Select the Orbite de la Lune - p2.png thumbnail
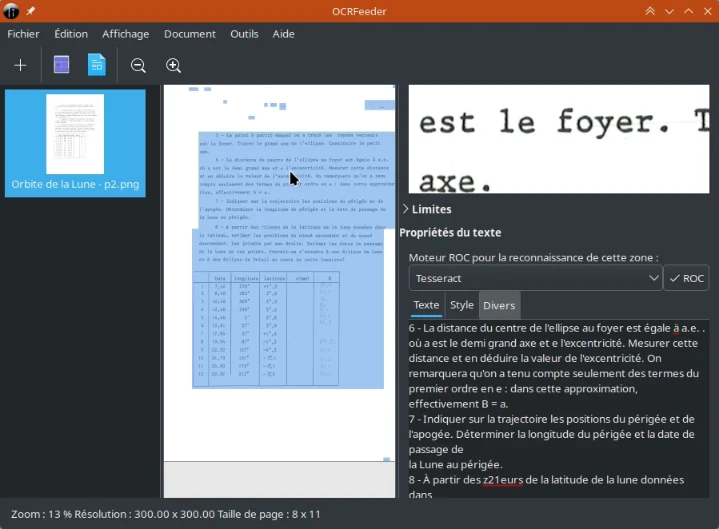The image size is (719, 529). [x=75, y=143]
